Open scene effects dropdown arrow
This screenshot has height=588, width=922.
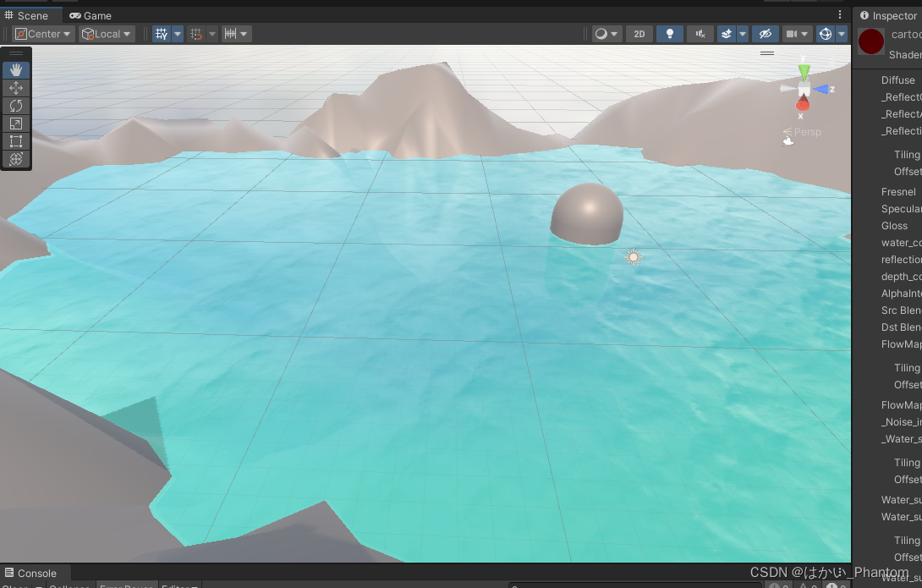(743, 34)
